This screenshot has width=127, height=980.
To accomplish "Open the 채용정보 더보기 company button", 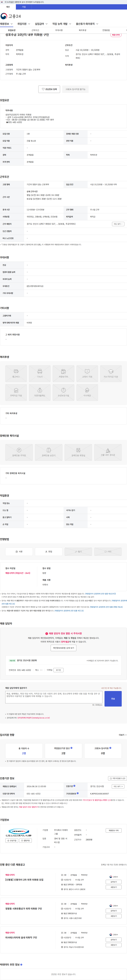I will point(114,830).
